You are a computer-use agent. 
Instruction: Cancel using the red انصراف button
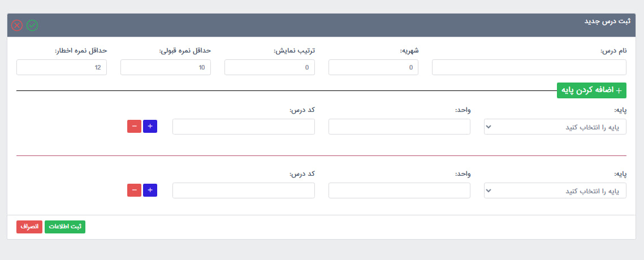point(29,227)
